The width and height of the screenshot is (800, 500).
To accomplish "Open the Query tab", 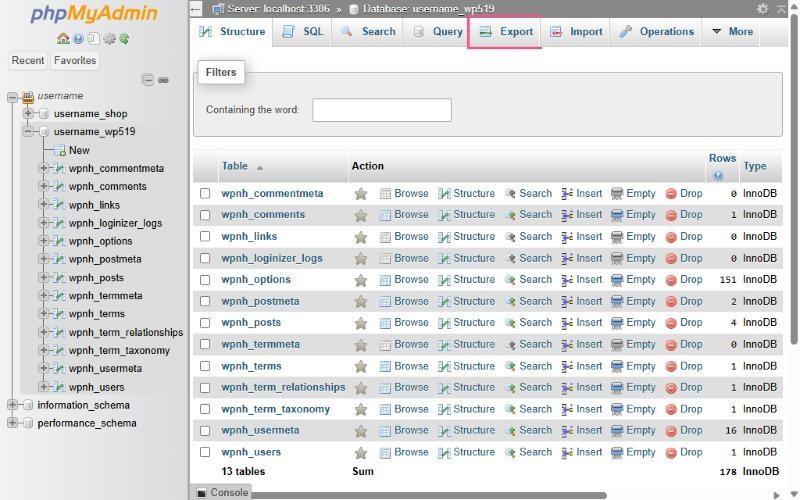I will (x=438, y=32).
